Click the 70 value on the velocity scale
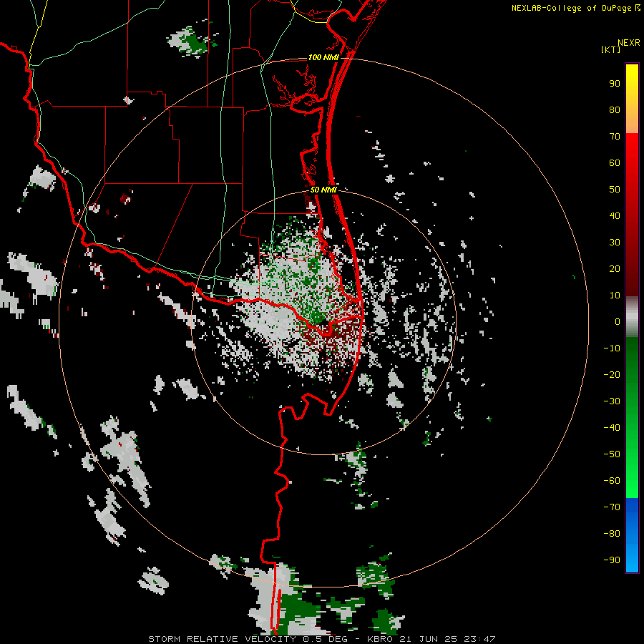 coord(615,137)
